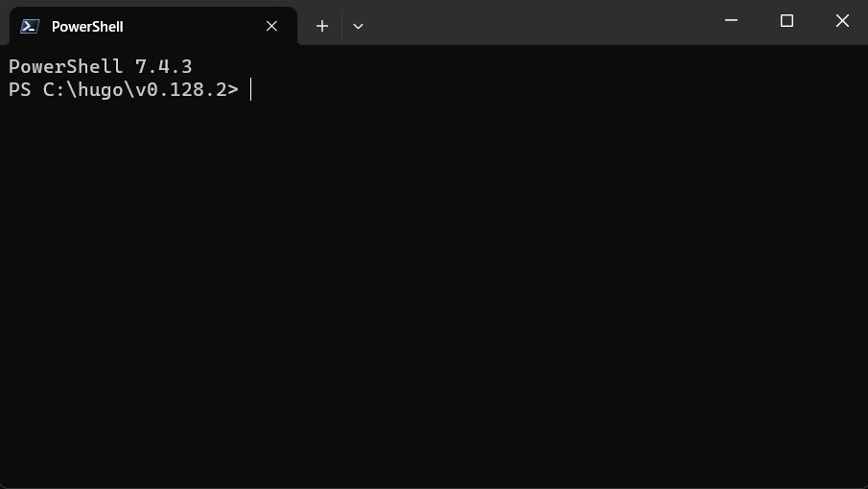868x489 pixels.
Task: Close the PowerShell tab
Action: coord(271,26)
